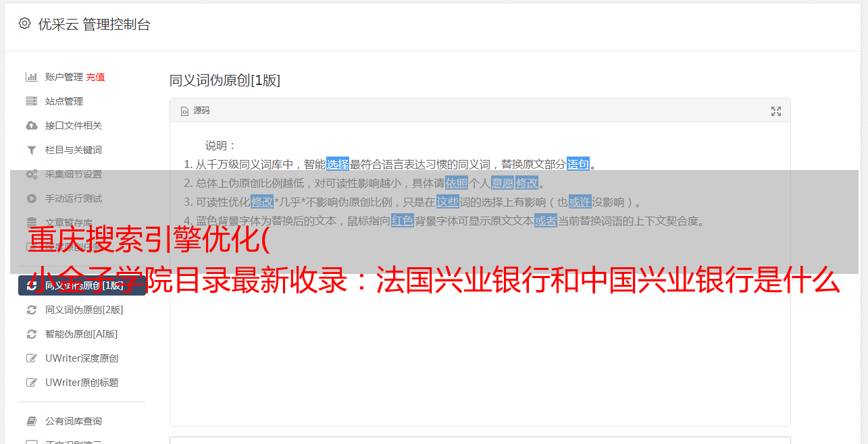The height and width of the screenshot is (444, 868).
Task: Open the red 充值 recharge link
Action: pos(95,77)
